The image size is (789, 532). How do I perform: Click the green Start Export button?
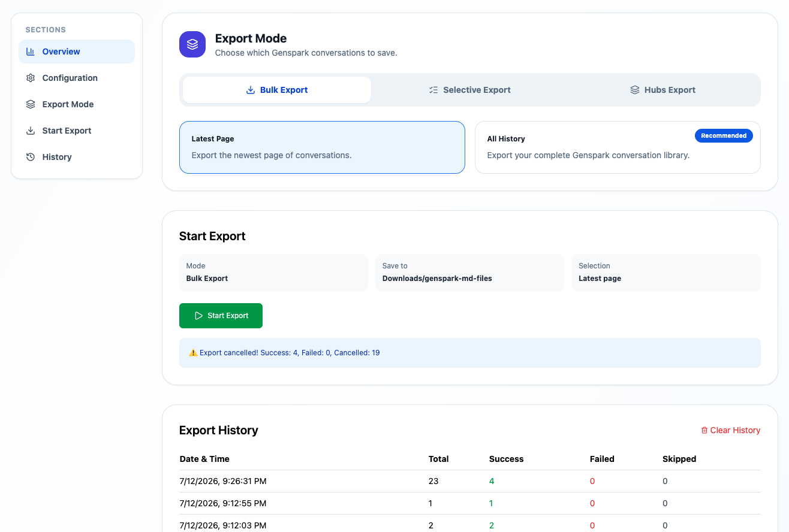[x=221, y=316]
